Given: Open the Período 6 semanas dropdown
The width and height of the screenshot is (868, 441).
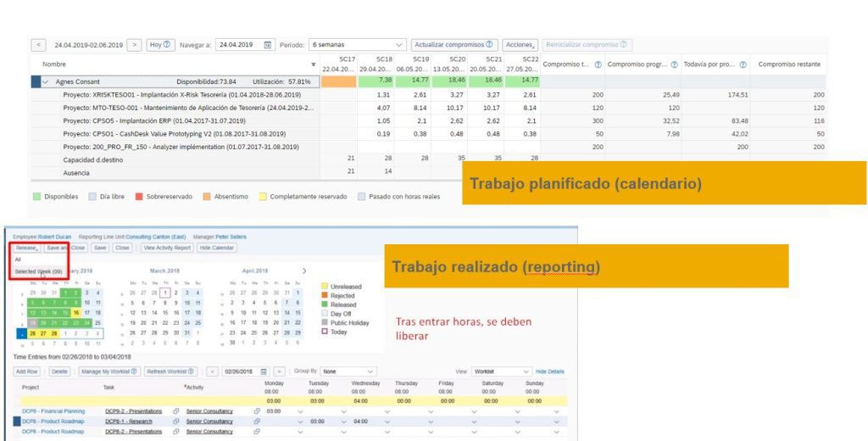Looking at the screenshot, I should (399, 45).
